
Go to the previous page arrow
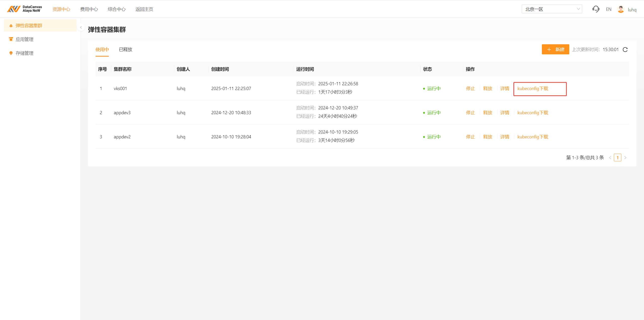point(610,158)
